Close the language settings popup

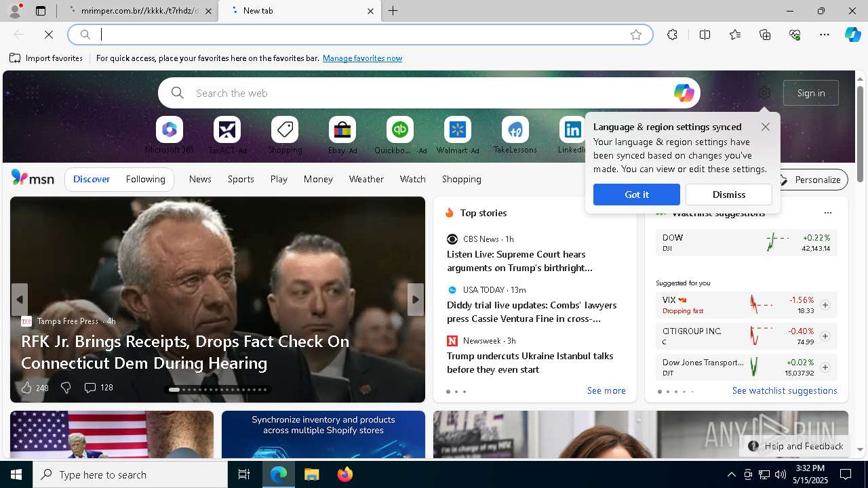[x=766, y=127]
